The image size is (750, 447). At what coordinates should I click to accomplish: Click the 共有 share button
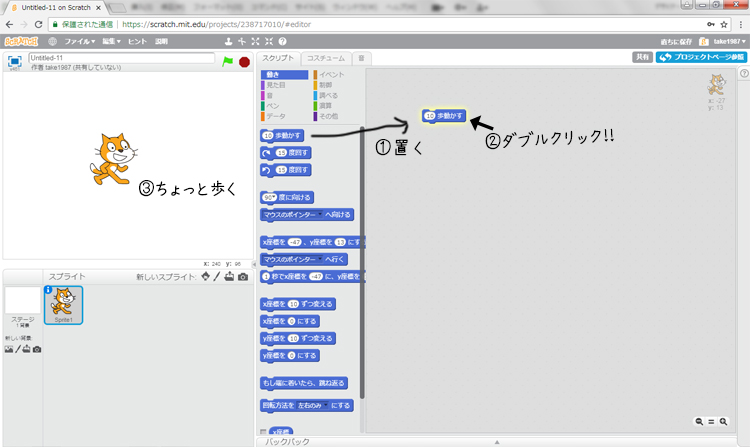pyautogui.click(x=643, y=58)
